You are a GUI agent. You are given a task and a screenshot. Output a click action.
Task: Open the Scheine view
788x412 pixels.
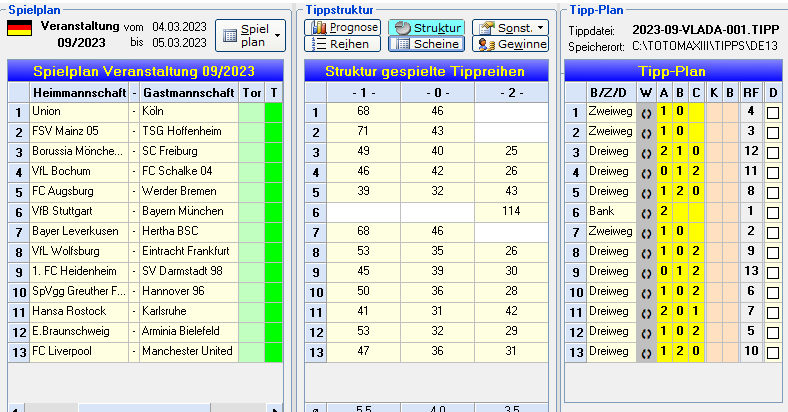[x=426, y=44]
